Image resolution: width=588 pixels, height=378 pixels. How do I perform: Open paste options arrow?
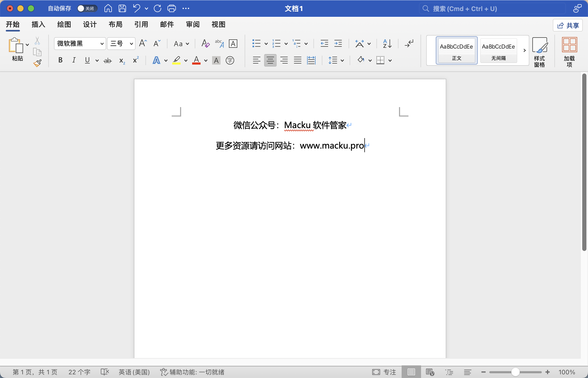pyautogui.click(x=27, y=45)
